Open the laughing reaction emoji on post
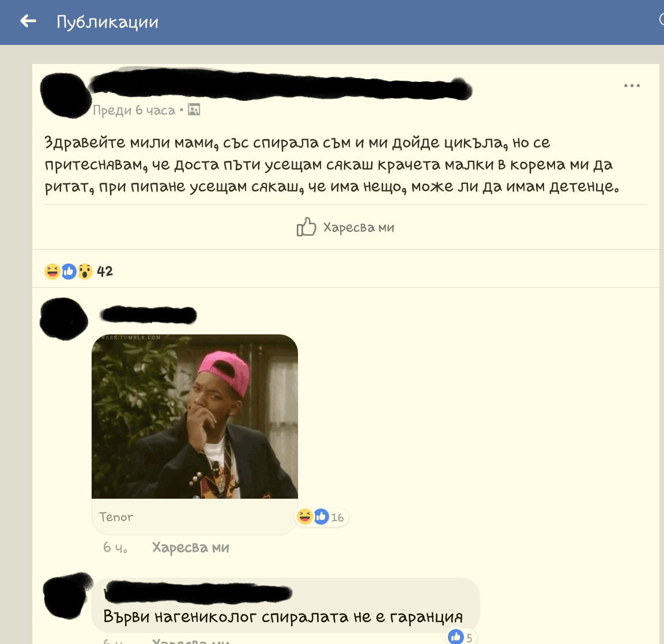 tap(52, 271)
